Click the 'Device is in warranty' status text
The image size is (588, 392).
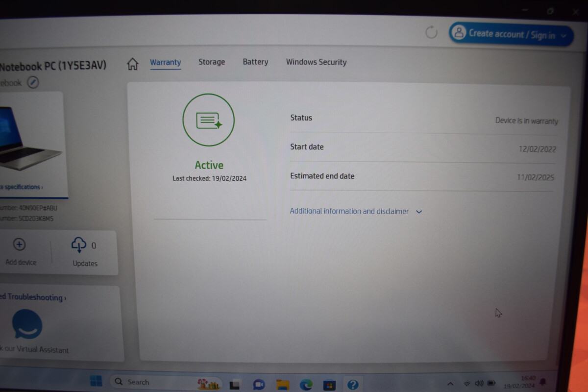(x=527, y=121)
